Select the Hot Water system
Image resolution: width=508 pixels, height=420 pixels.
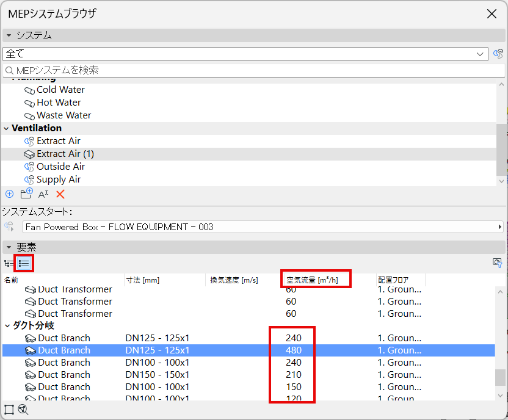59,103
